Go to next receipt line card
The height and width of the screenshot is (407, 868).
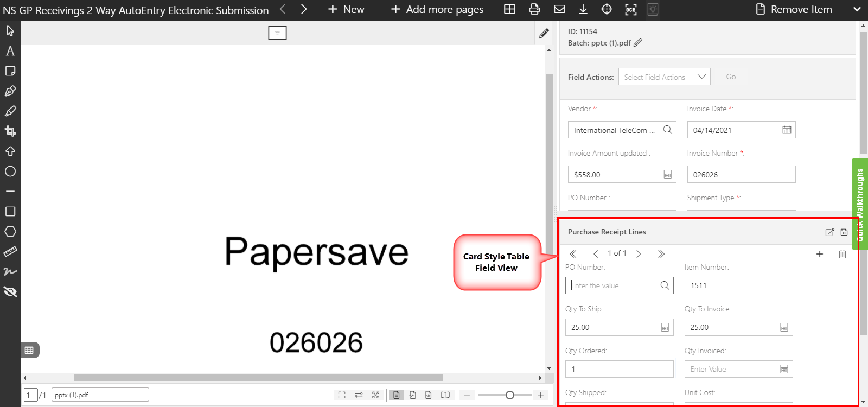[x=639, y=254]
